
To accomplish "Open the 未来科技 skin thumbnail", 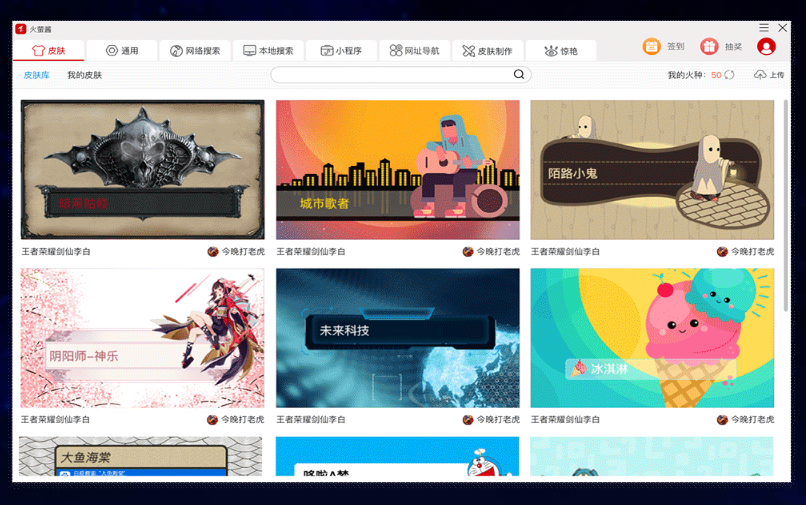I will 398,338.
